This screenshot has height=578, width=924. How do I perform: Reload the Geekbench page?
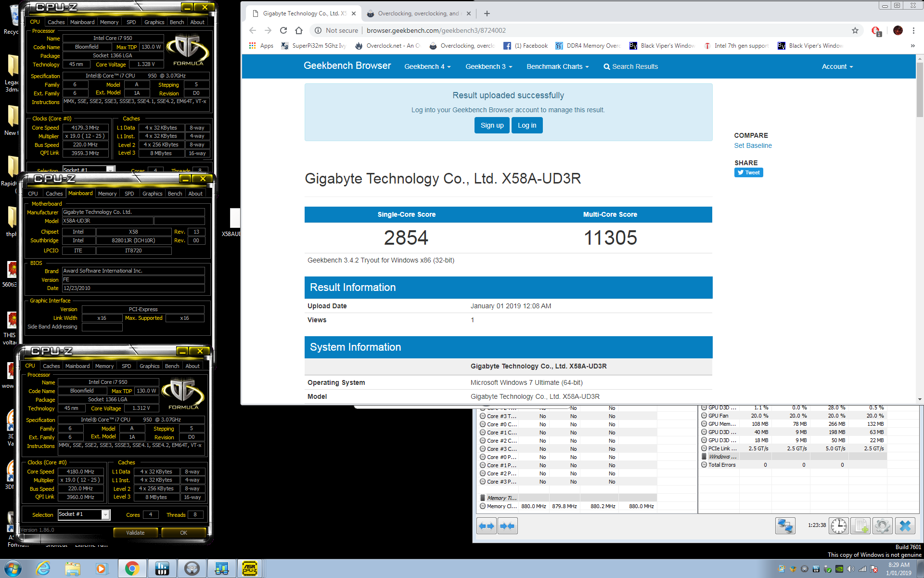tap(283, 30)
